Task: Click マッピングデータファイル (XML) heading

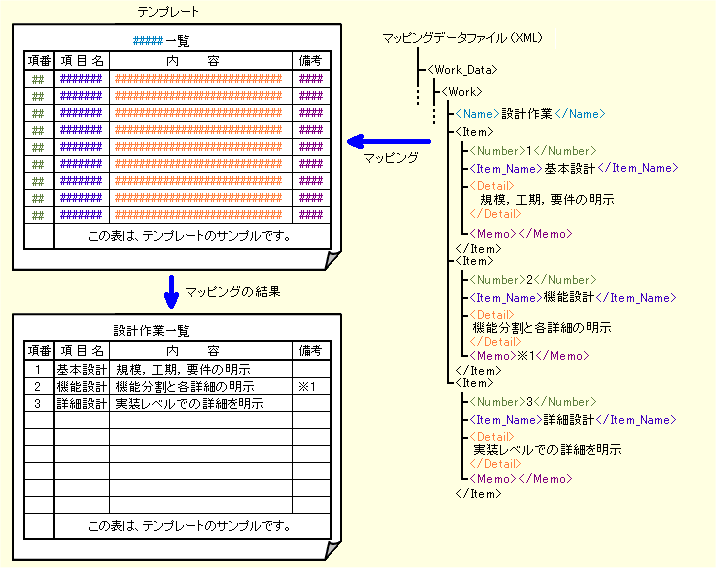Action: [x=462, y=38]
